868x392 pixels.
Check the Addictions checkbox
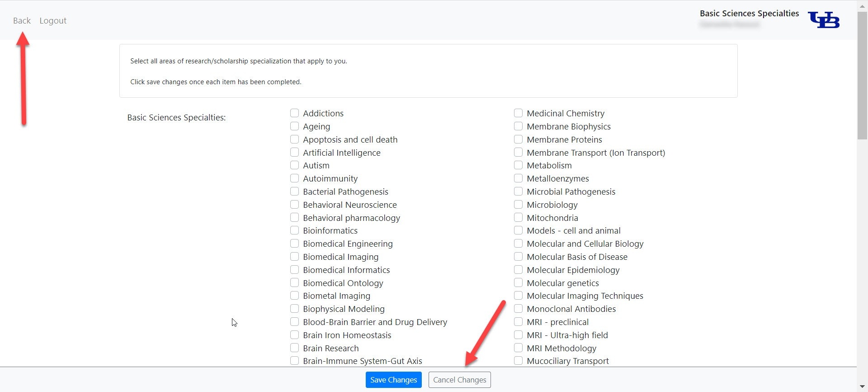295,113
